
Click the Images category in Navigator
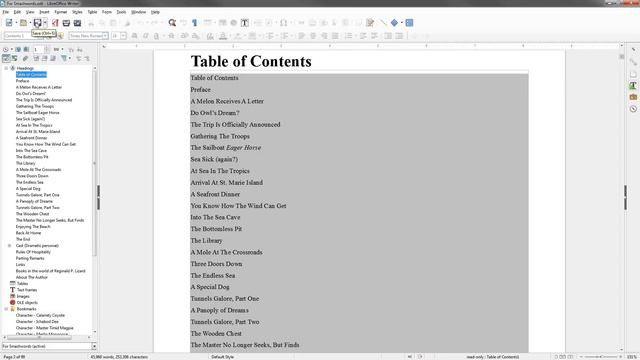[x=23, y=296]
